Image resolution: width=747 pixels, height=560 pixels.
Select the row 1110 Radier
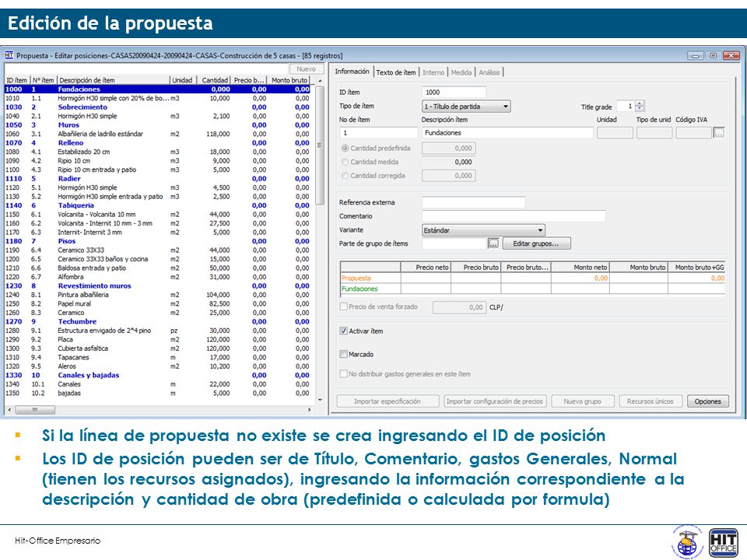(157, 179)
